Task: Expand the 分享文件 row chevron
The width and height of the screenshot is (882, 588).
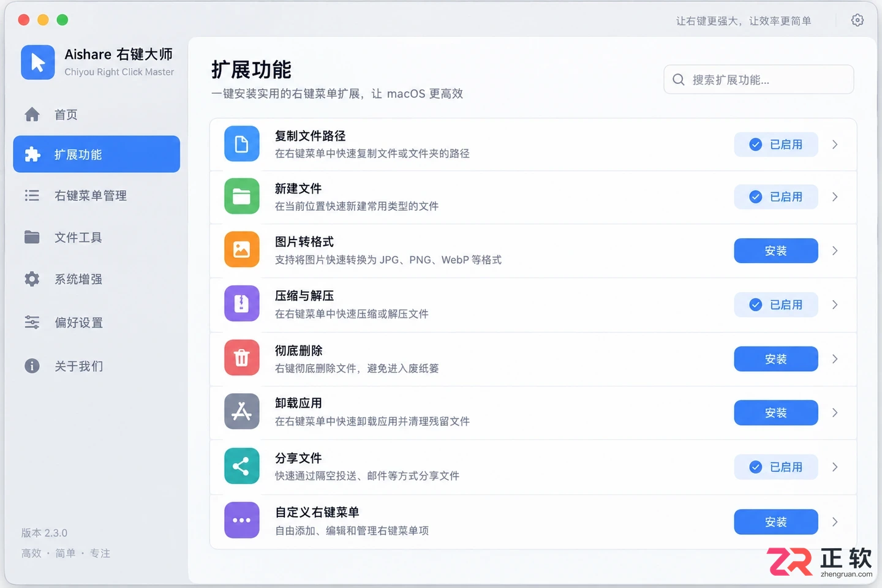Action: coord(835,467)
